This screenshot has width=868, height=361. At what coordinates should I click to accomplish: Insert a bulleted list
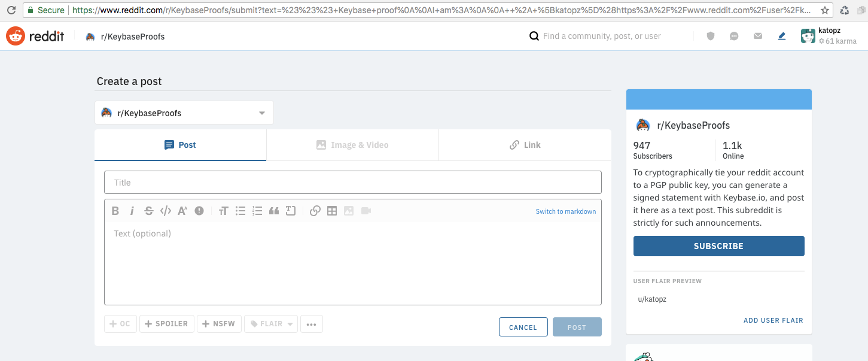pyautogui.click(x=240, y=211)
